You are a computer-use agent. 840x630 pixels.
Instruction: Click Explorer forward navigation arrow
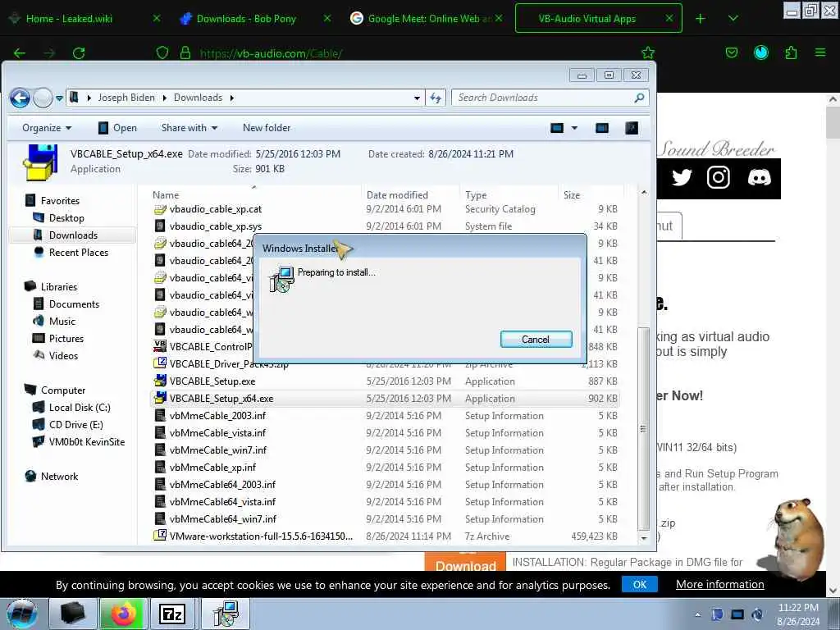tap(43, 98)
